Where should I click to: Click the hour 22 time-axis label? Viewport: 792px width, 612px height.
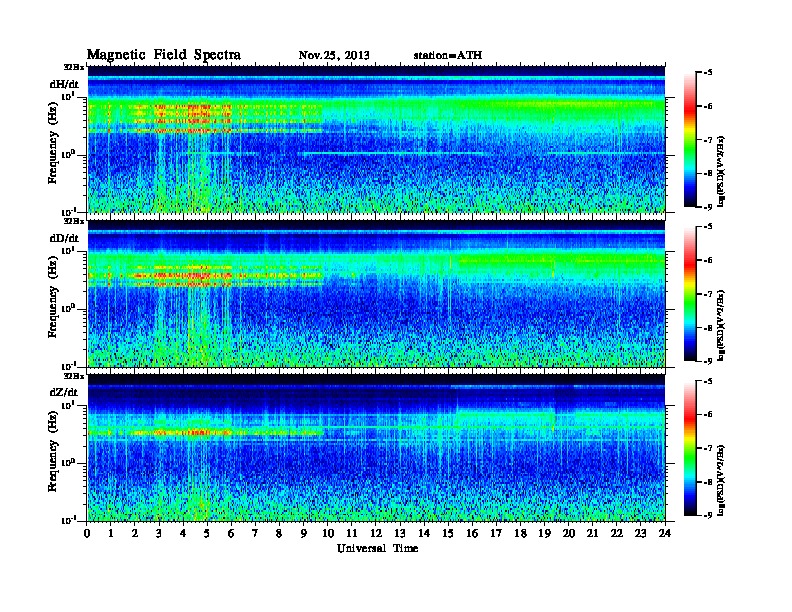[617, 534]
